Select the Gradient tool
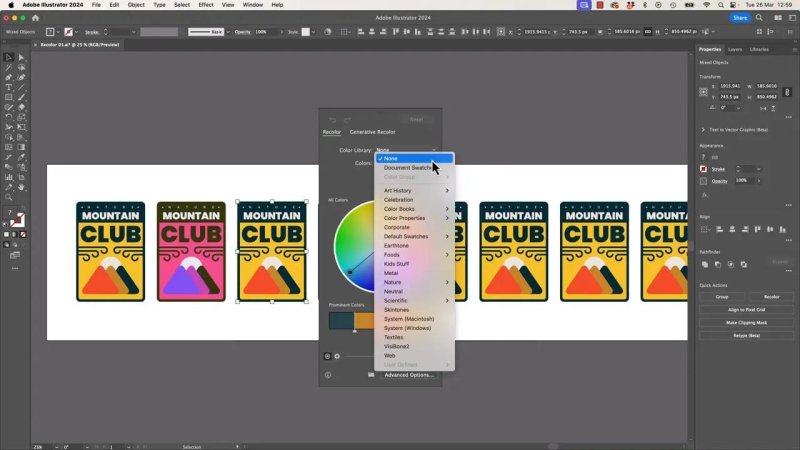Screen dimensions: 800x450 21,147
